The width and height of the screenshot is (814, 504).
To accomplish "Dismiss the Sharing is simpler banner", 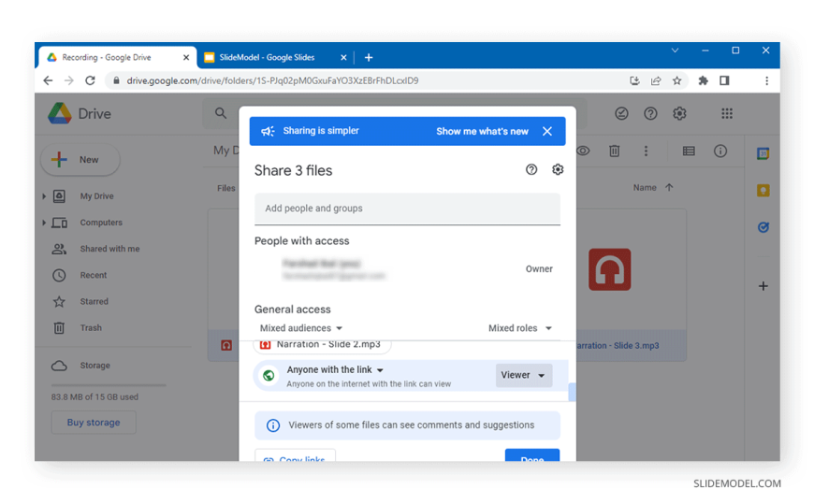I will click(x=547, y=131).
